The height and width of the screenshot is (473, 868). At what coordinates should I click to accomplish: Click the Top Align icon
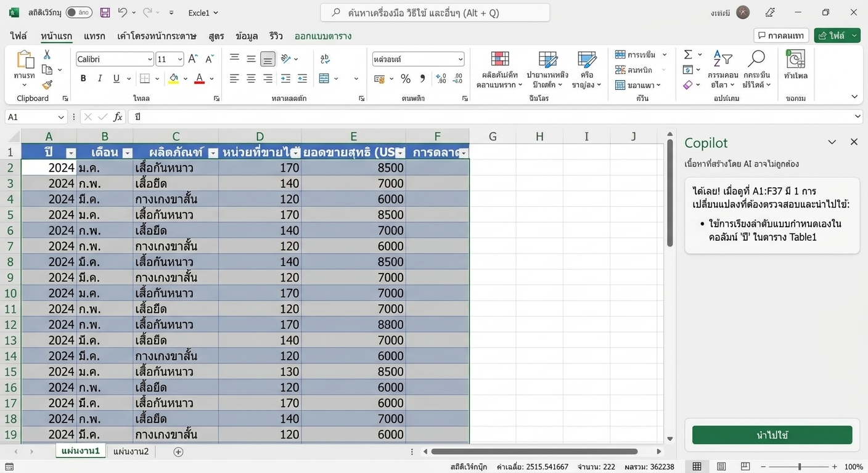click(x=234, y=59)
